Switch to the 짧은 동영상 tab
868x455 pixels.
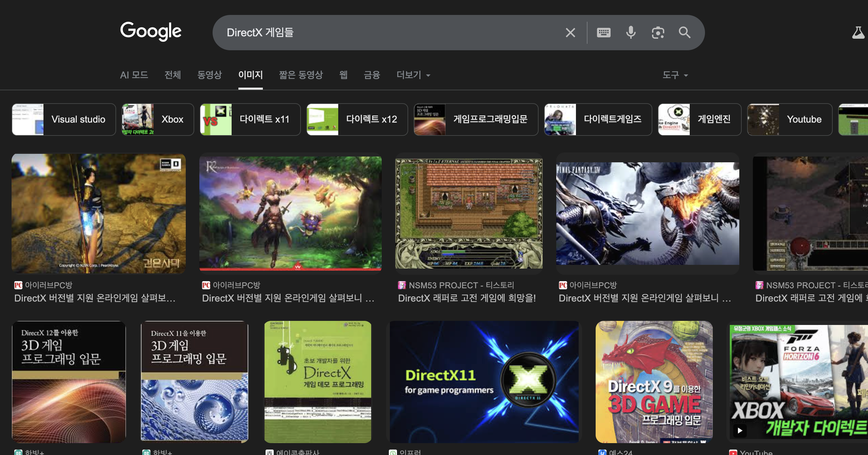tap(301, 75)
